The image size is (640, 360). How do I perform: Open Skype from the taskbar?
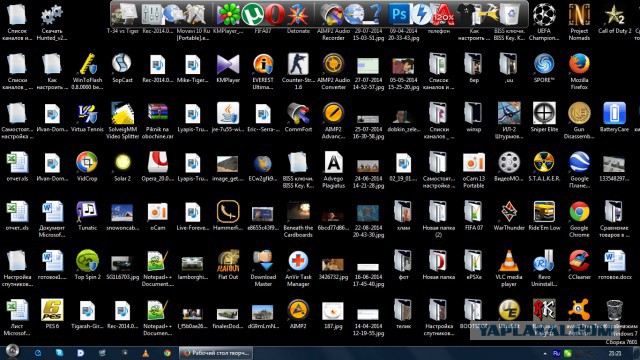point(60,353)
